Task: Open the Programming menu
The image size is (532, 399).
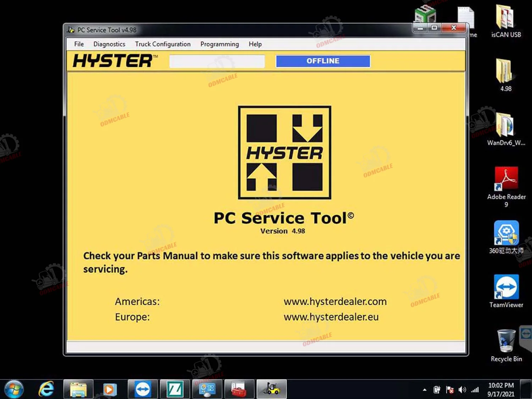Action: (220, 44)
